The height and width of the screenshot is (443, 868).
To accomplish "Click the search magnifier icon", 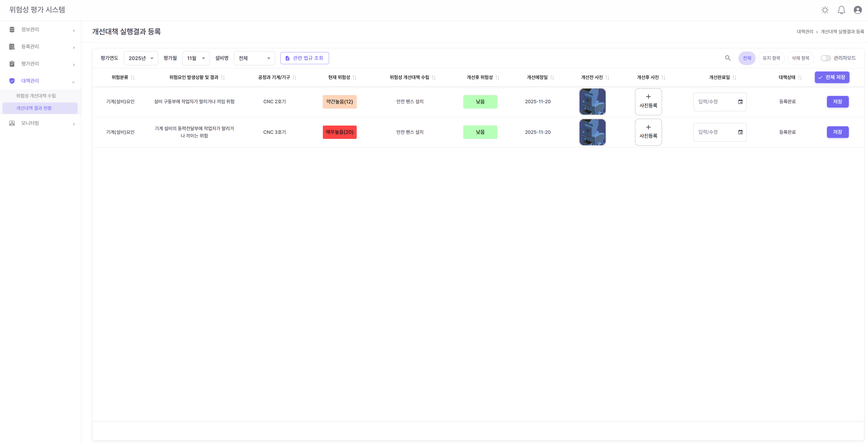I will (x=727, y=58).
